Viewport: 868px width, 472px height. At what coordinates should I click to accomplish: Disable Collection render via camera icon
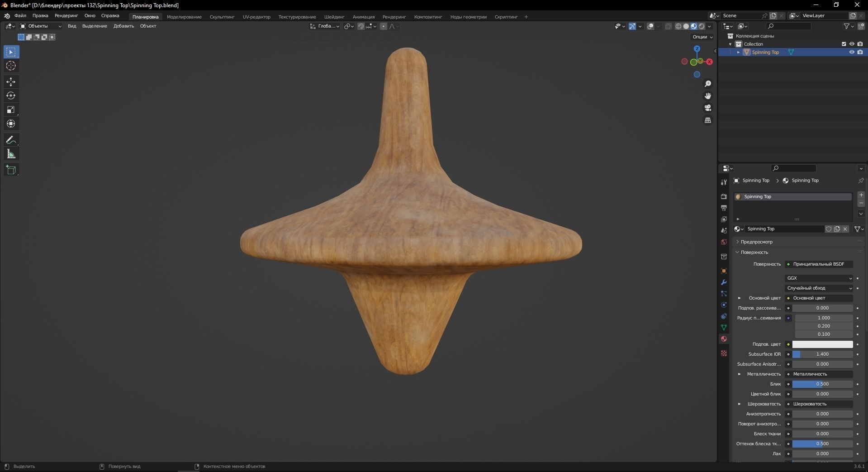point(861,44)
